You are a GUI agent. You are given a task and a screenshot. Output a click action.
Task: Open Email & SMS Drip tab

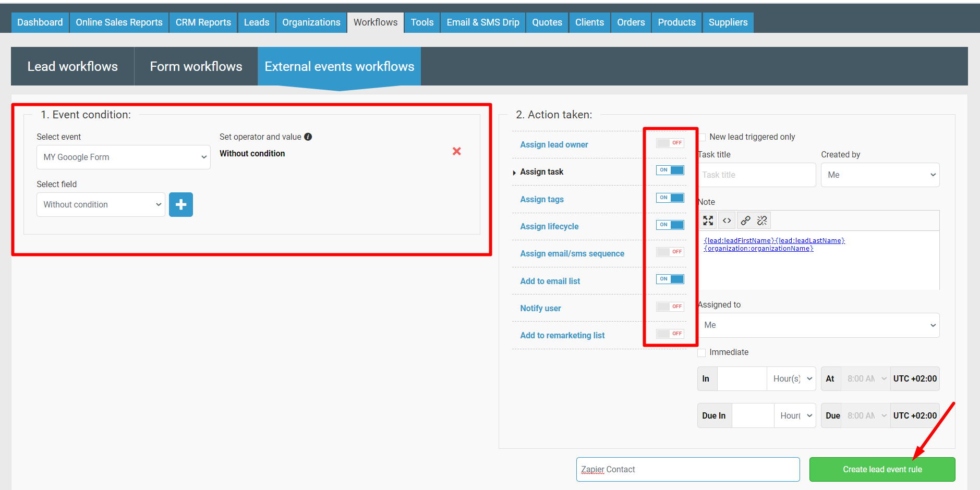coord(483,22)
